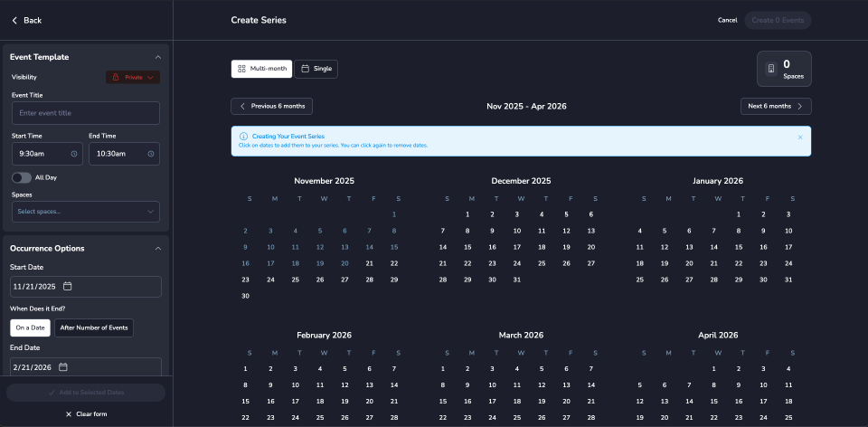Collapse the Occurrence Options section

pos(158,249)
